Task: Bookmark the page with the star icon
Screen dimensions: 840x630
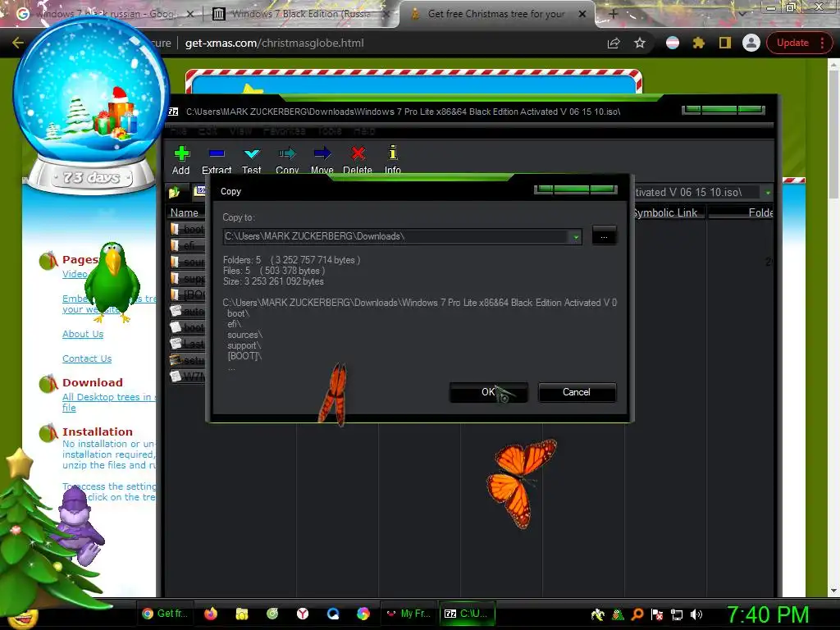Action: click(640, 43)
